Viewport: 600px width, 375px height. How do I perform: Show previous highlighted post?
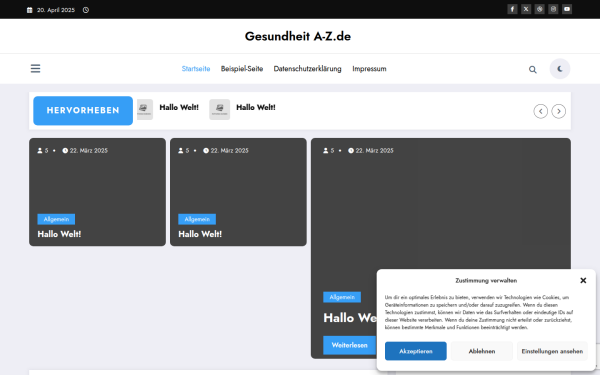540,111
